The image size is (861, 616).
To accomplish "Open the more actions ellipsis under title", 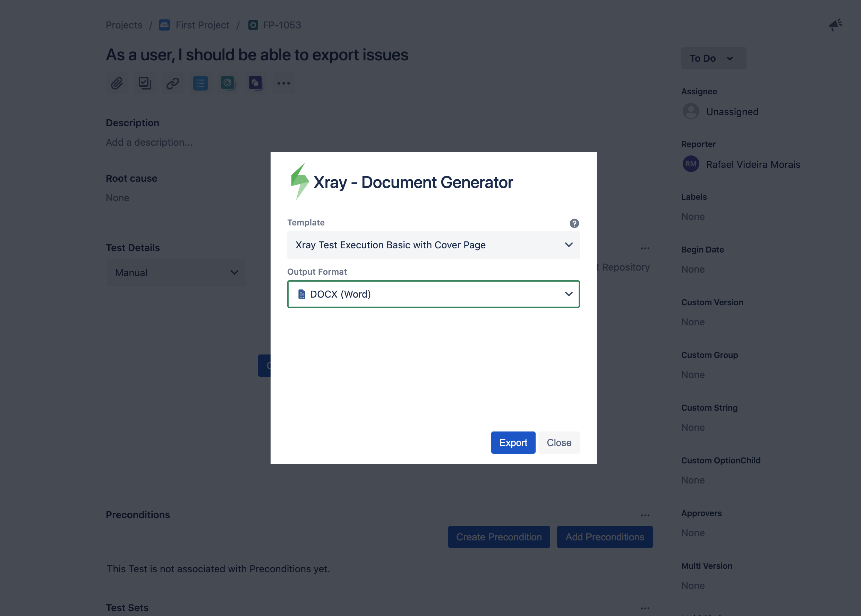I will [284, 83].
